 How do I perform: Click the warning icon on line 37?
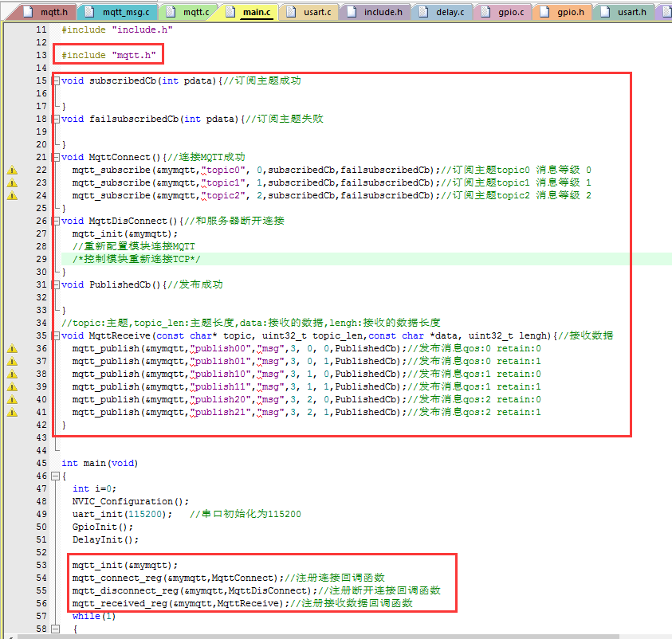(x=13, y=362)
